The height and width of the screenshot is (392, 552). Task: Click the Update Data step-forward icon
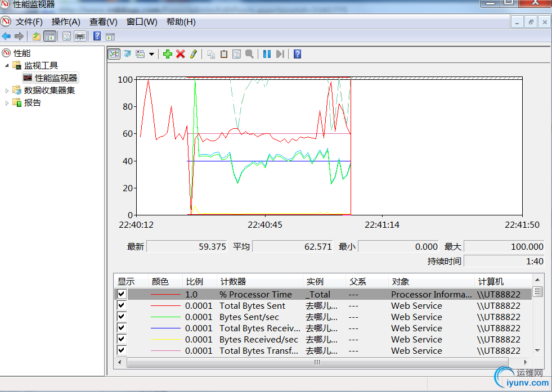pyautogui.click(x=280, y=54)
